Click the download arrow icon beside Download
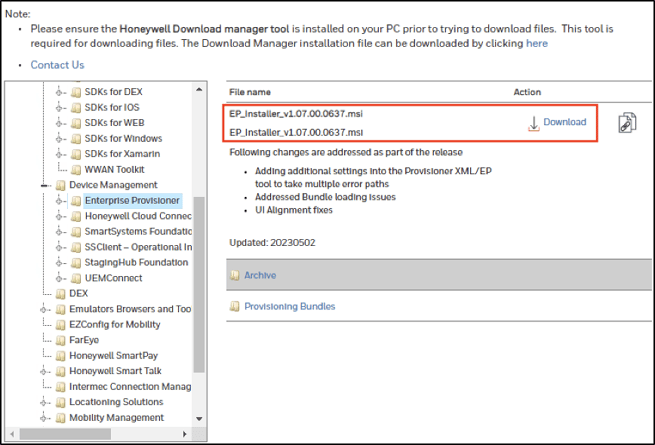655x445 pixels. tap(534, 124)
